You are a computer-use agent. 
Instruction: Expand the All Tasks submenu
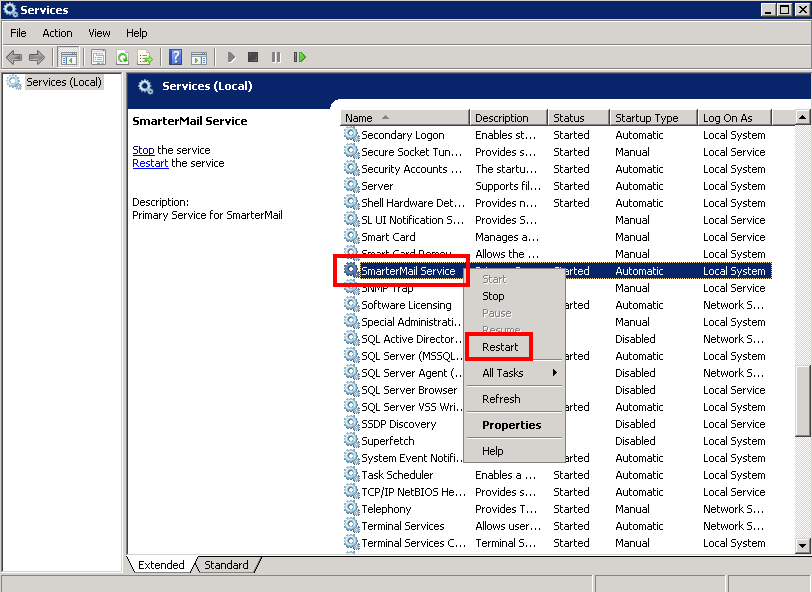515,373
